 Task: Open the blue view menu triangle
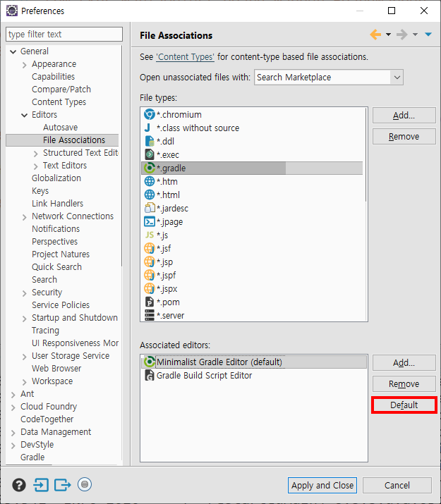click(428, 35)
